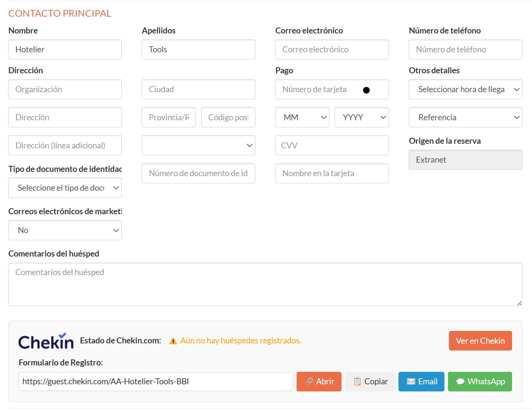Focus the Número de tarjeta field
532x411 pixels.
click(x=332, y=89)
